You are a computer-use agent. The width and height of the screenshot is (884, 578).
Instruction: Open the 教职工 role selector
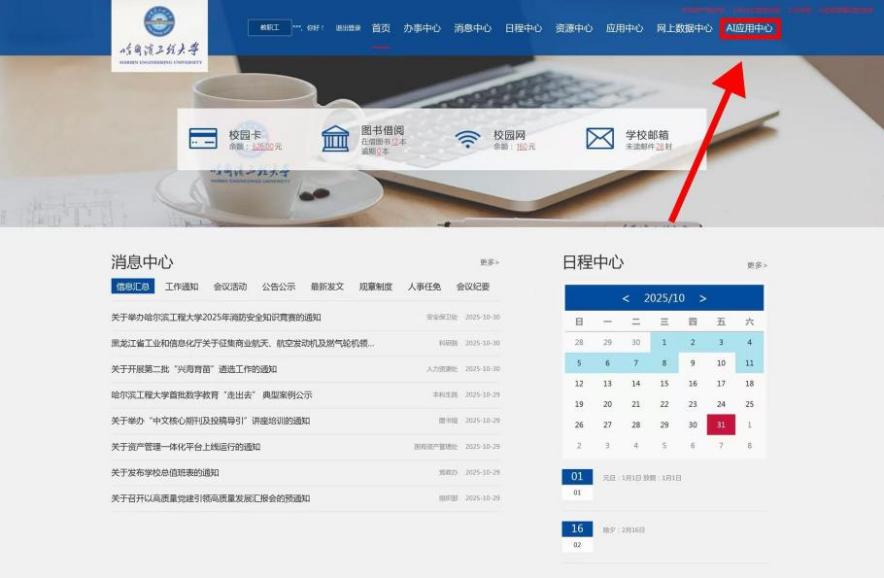269,28
